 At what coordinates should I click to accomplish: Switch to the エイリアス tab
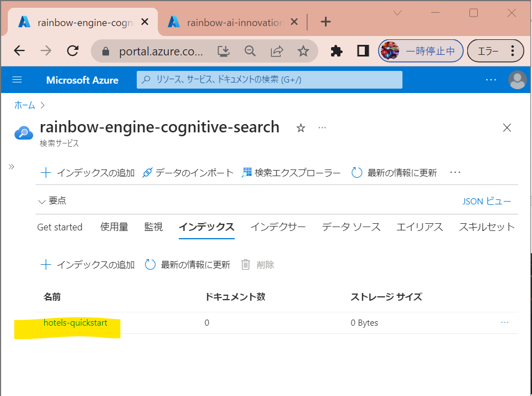pyautogui.click(x=420, y=227)
